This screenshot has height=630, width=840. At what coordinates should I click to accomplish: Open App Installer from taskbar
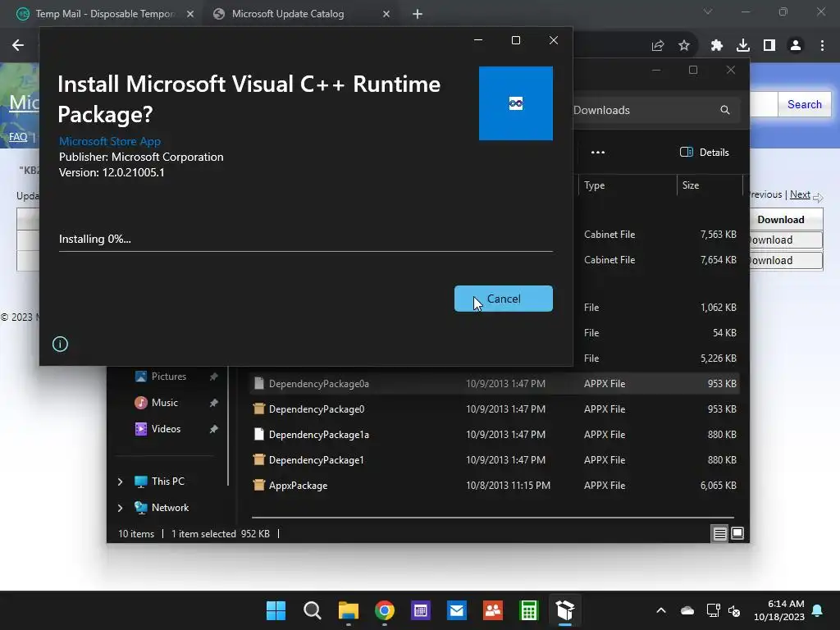pyautogui.click(x=565, y=610)
